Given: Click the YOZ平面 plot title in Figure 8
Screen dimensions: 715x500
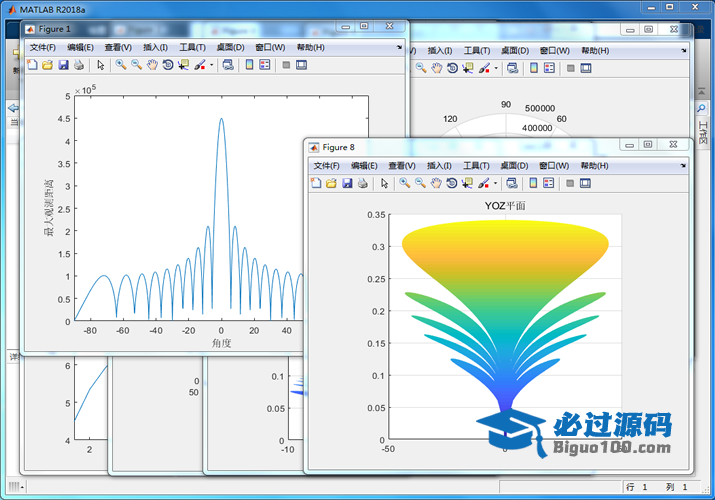Looking at the screenshot, I should [505, 205].
